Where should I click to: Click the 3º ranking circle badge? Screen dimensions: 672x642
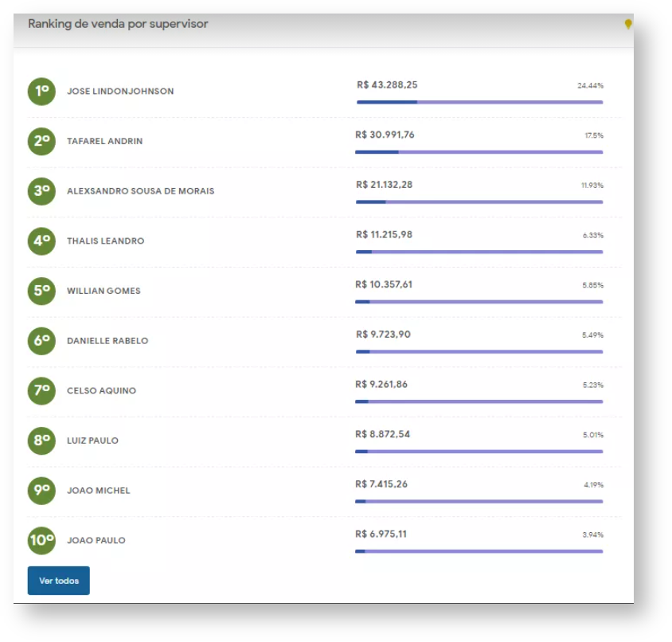pyautogui.click(x=41, y=191)
